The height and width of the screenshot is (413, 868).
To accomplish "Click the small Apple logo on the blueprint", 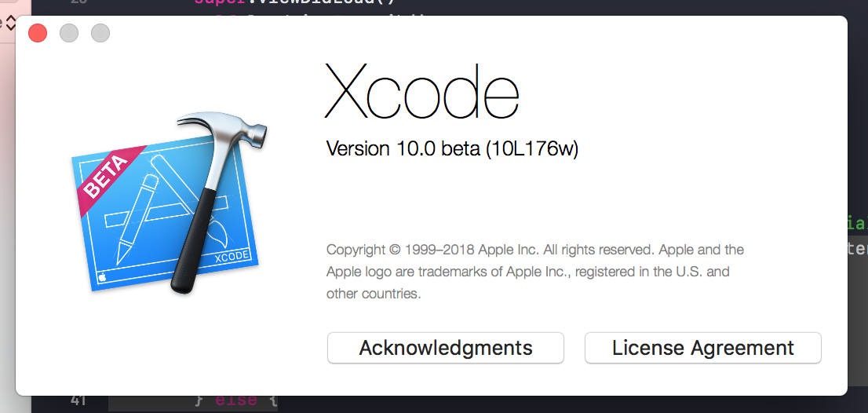I will pos(102,277).
